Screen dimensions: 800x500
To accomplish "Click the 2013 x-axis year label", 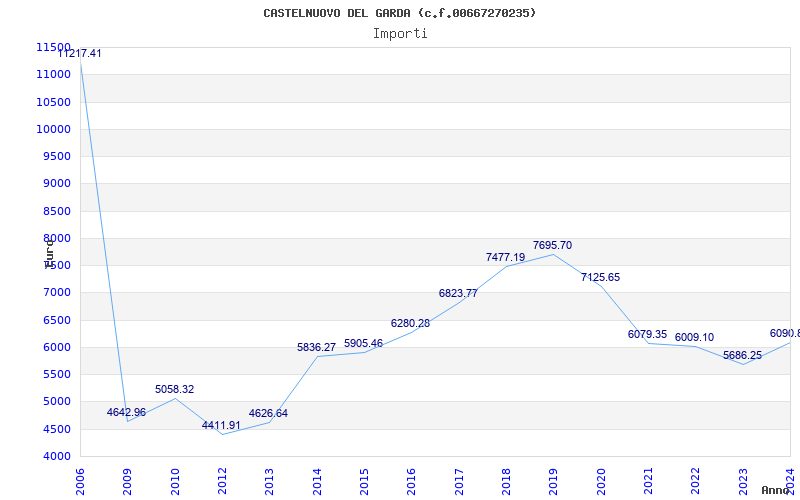I will (269, 482).
